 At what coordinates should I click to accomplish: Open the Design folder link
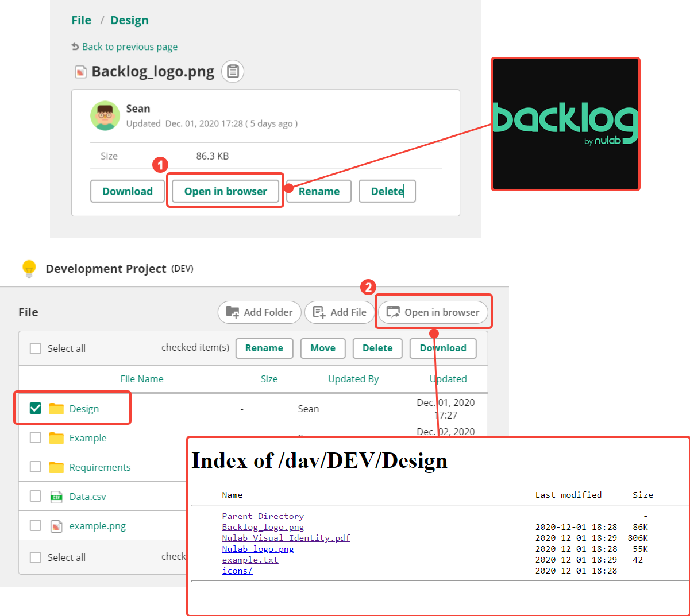[84, 409]
